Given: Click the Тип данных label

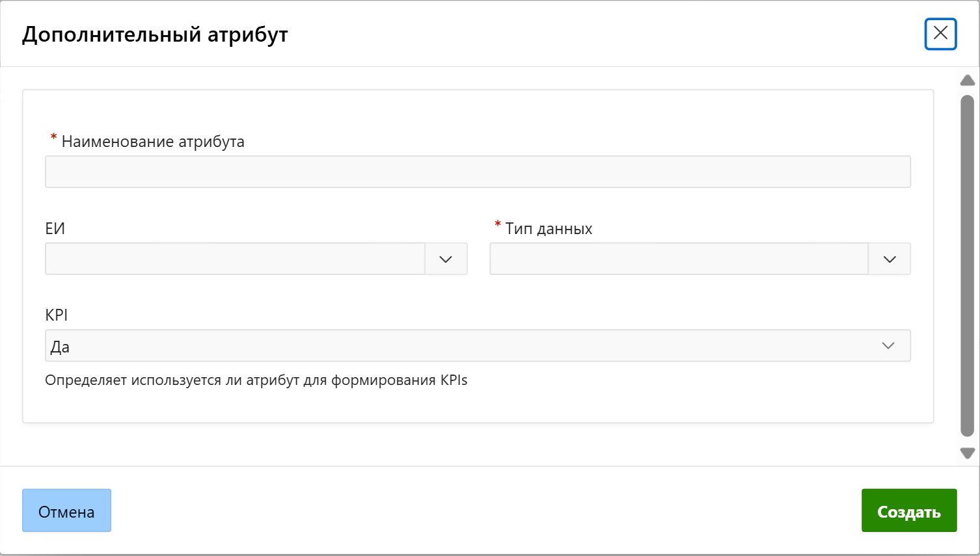Looking at the screenshot, I should point(549,229).
